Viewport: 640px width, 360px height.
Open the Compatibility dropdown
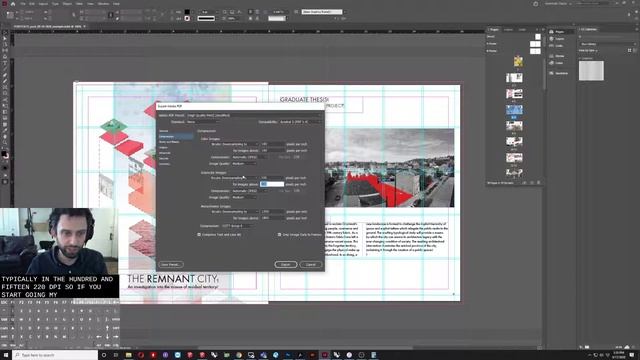[x=300, y=122]
